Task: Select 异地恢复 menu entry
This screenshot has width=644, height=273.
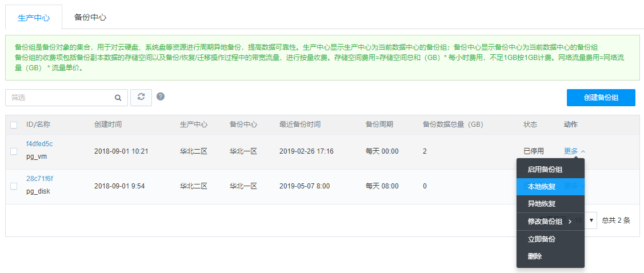Action: tap(550, 204)
